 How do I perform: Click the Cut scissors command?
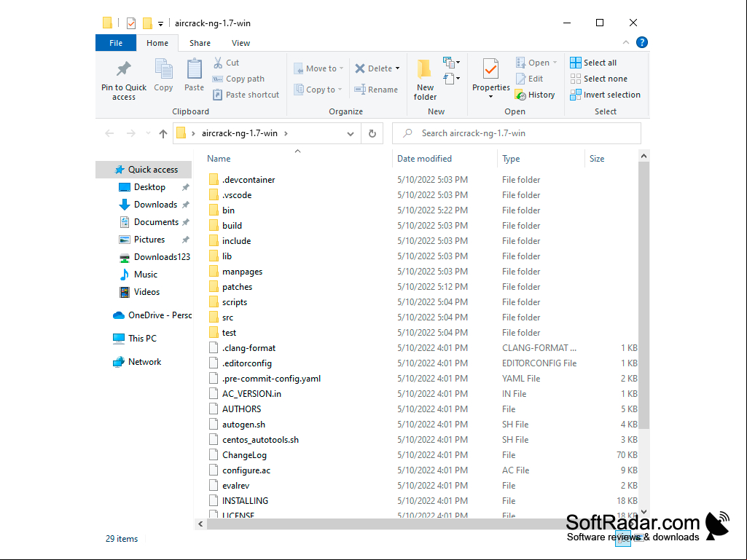coord(227,63)
